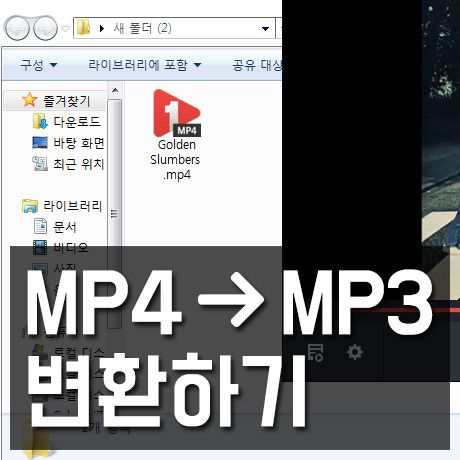Click the Golden Slumbers.mp4 file name
Image resolution: width=460 pixels, height=460 pixels.
tap(175, 160)
